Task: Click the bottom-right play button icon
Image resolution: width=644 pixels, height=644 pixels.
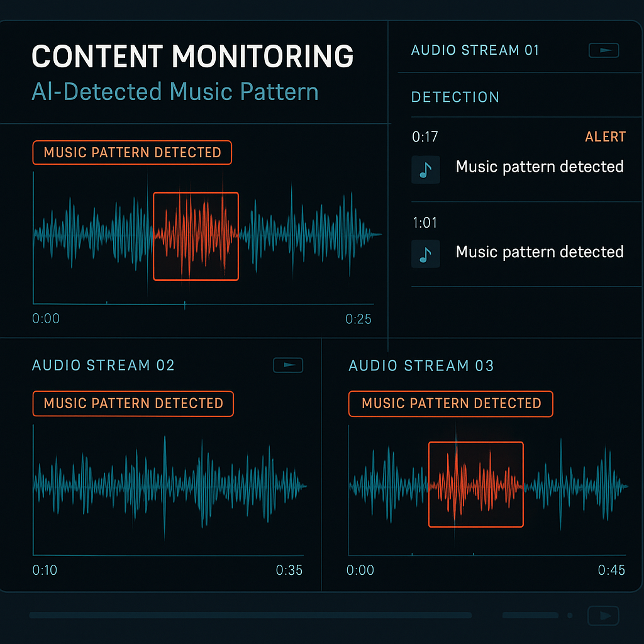Action: pos(603,616)
